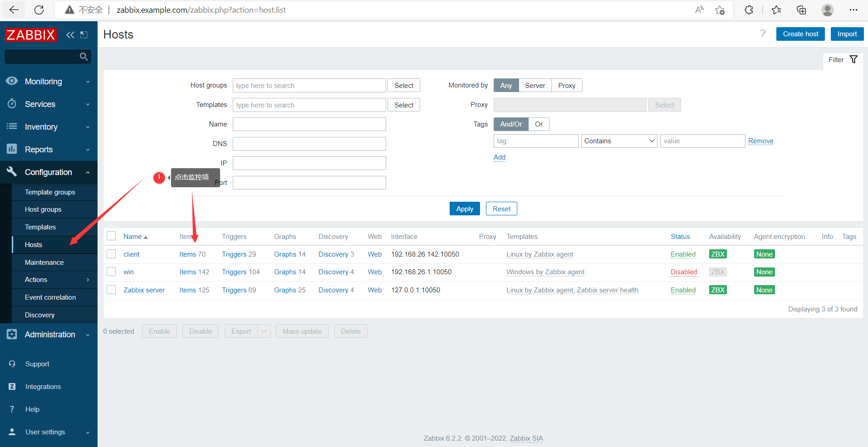This screenshot has width=868, height=447.
Task: Add page to favorites star icon
Action: [x=720, y=10]
